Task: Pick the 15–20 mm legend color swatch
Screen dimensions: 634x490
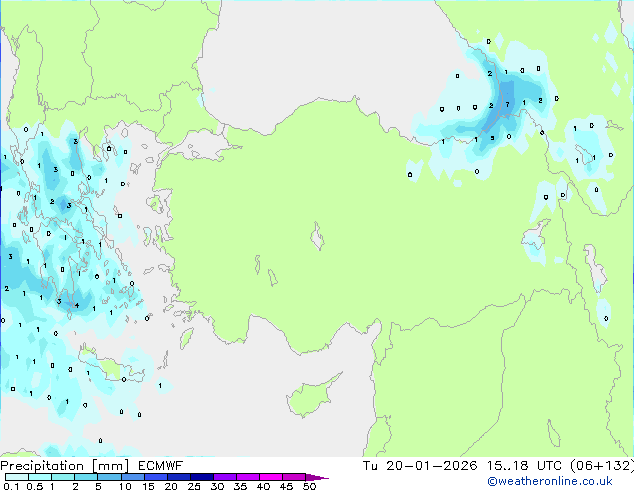Action: point(155,477)
